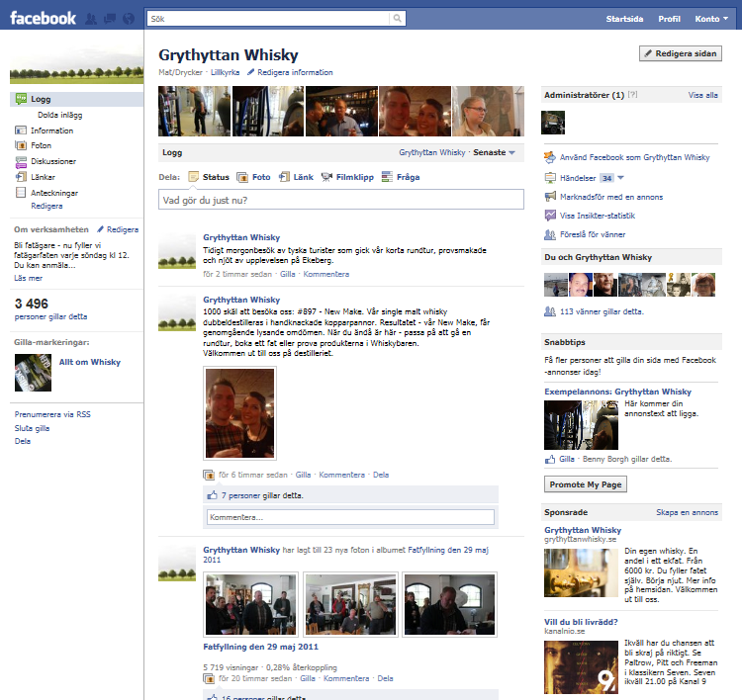Click the Kommentera... comment box
The image size is (742, 700).
(x=350, y=517)
